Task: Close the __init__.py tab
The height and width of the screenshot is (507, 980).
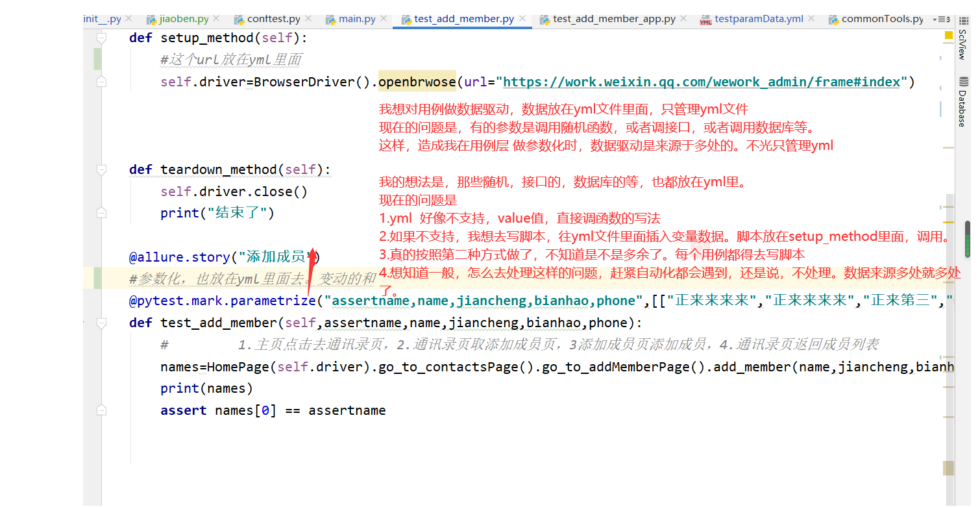Action: (128, 19)
